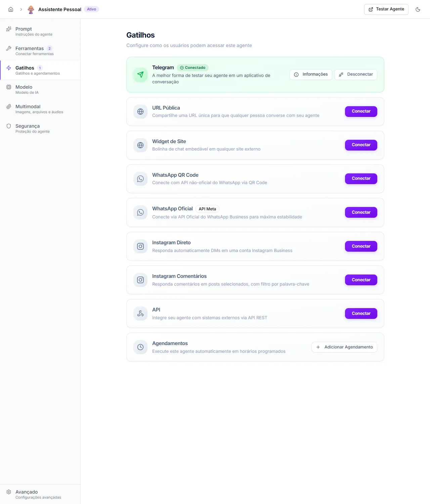
Task: Click the Gatilhos count badge 1
Action: [x=40, y=68]
